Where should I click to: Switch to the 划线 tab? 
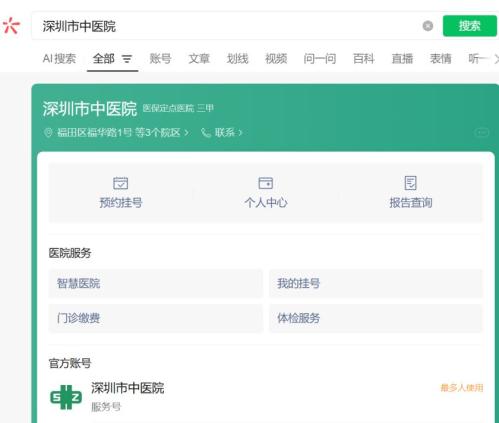coord(237,59)
